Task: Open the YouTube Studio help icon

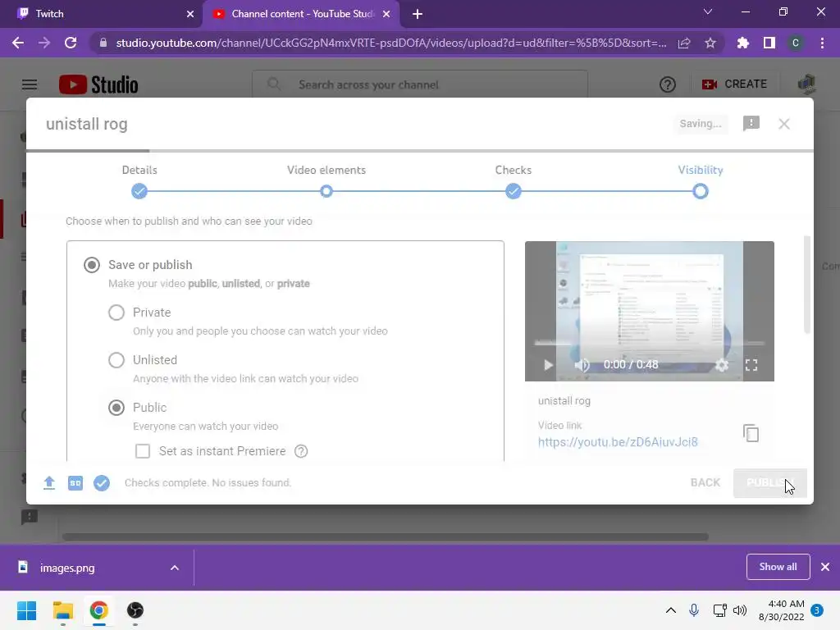Action: tap(668, 84)
